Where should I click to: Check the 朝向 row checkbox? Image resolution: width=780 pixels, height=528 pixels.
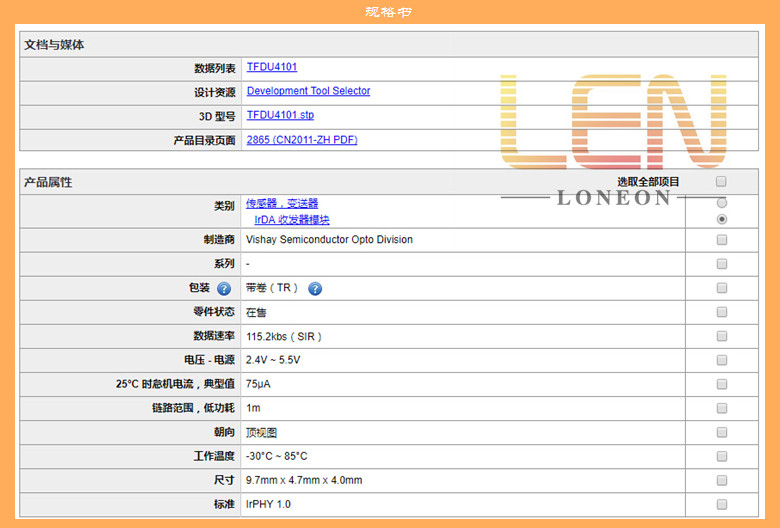[721, 432]
